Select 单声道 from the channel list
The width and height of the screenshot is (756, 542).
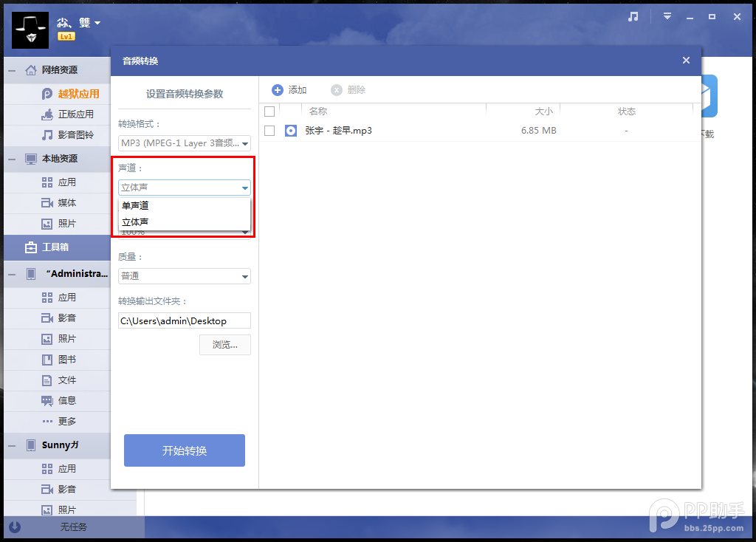pyautogui.click(x=136, y=206)
